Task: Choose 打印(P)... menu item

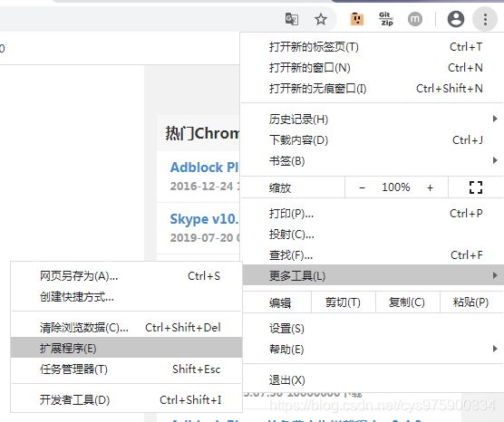Action: click(x=372, y=213)
